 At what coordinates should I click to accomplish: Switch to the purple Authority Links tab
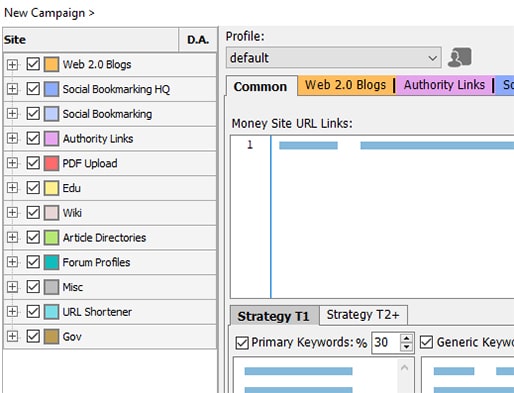point(444,85)
